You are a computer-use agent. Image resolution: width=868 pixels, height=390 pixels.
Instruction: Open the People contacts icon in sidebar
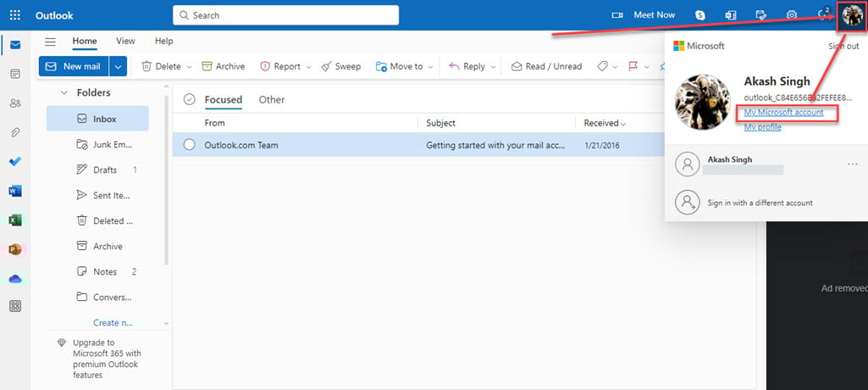pyautogui.click(x=15, y=103)
